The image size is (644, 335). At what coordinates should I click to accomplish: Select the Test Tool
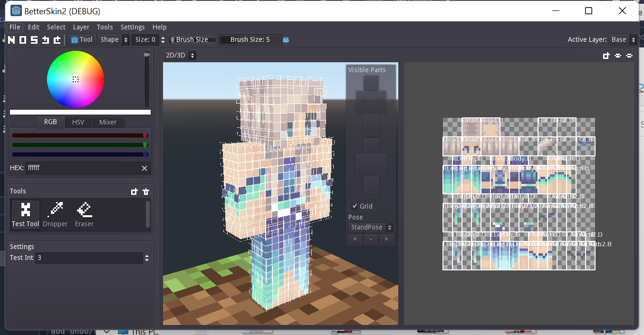[x=26, y=215]
